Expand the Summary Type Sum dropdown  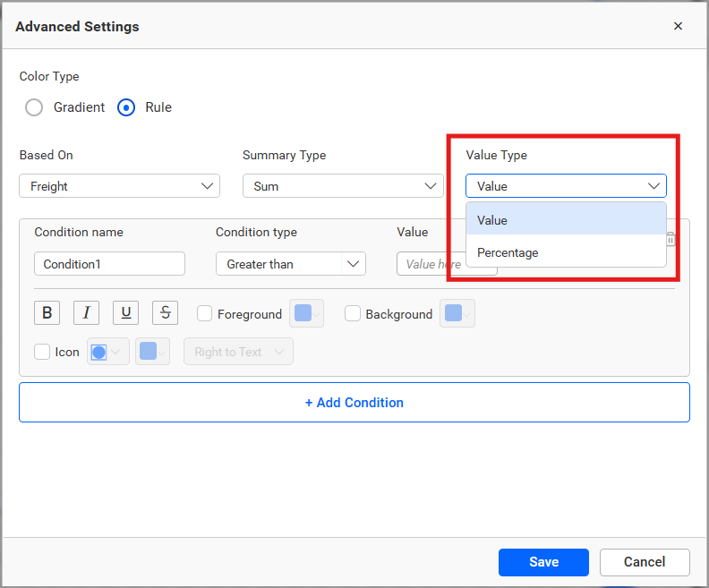pos(342,186)
